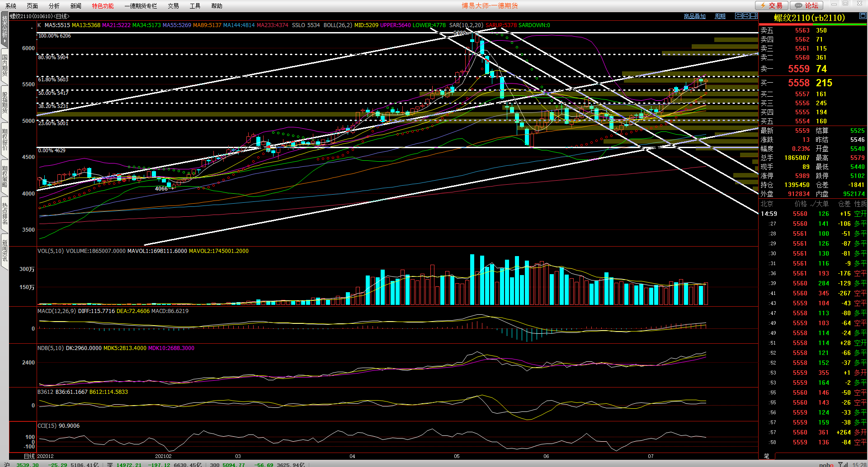
Task: Open the 分析 menu
Action: [54, 6]
